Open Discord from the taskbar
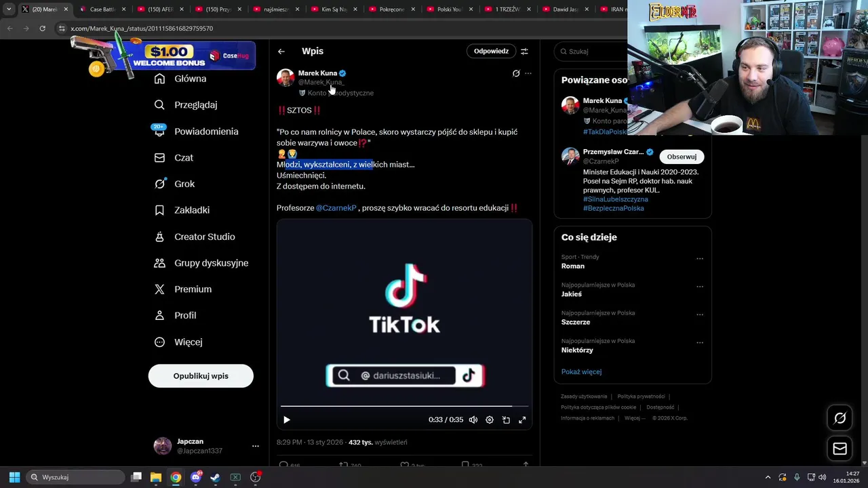Image resolution: width=868 pixels, height=488 pixels. 197,477
